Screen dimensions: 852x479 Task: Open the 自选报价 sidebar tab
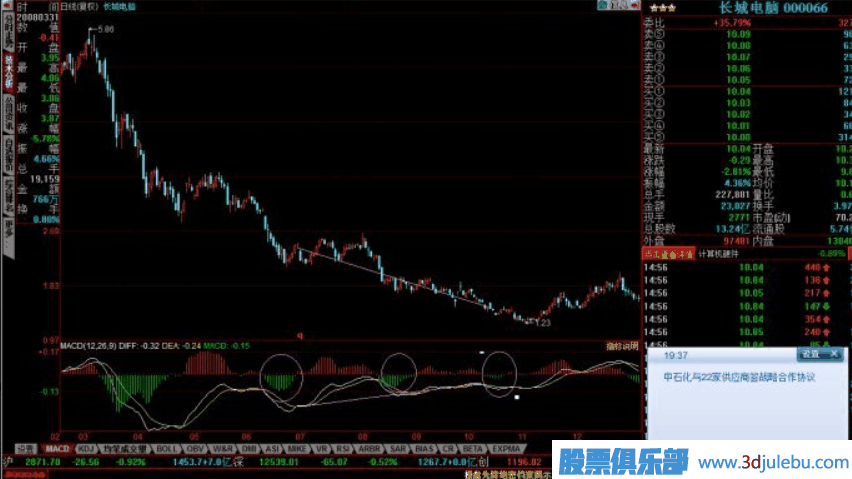pyautogui.click(x=8, y=154)
